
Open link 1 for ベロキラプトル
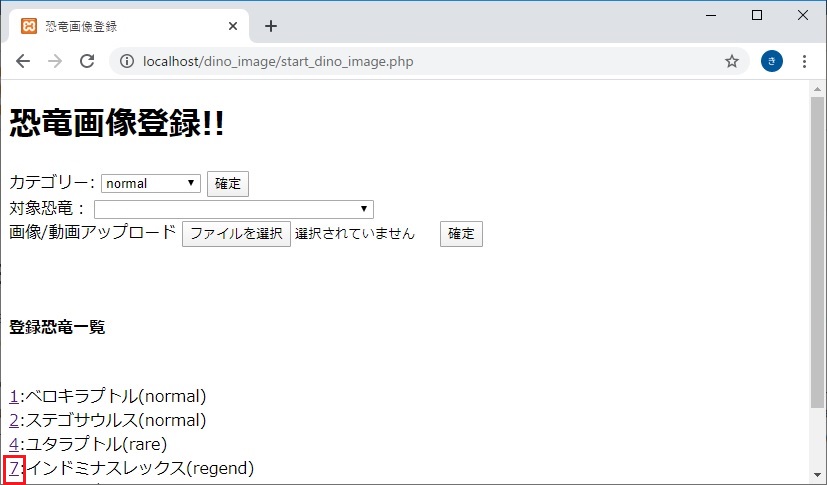coord(14,396)
